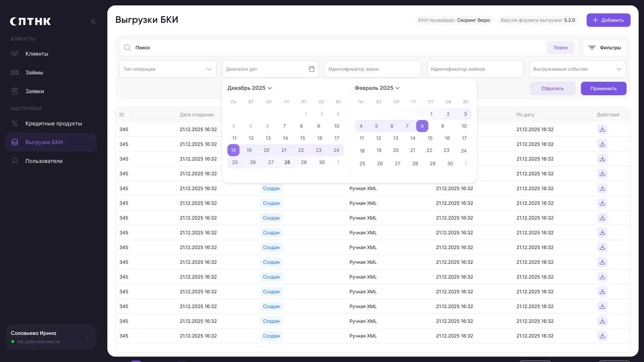644x362 pixels.
Task: Click the Фильтры button
Action: coord(605,47)
